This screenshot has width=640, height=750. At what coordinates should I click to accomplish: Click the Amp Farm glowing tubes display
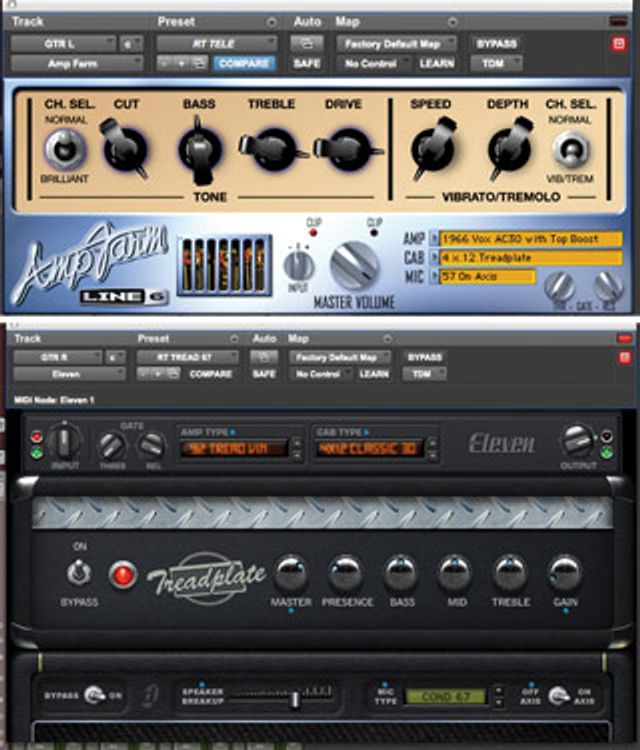click(x=224, y=265)
